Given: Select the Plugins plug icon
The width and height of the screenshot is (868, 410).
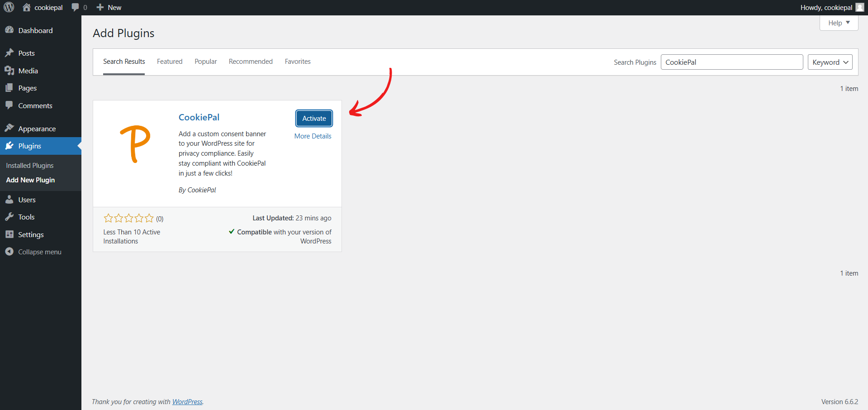Looking at the screenshot, I should click(10, 146).
